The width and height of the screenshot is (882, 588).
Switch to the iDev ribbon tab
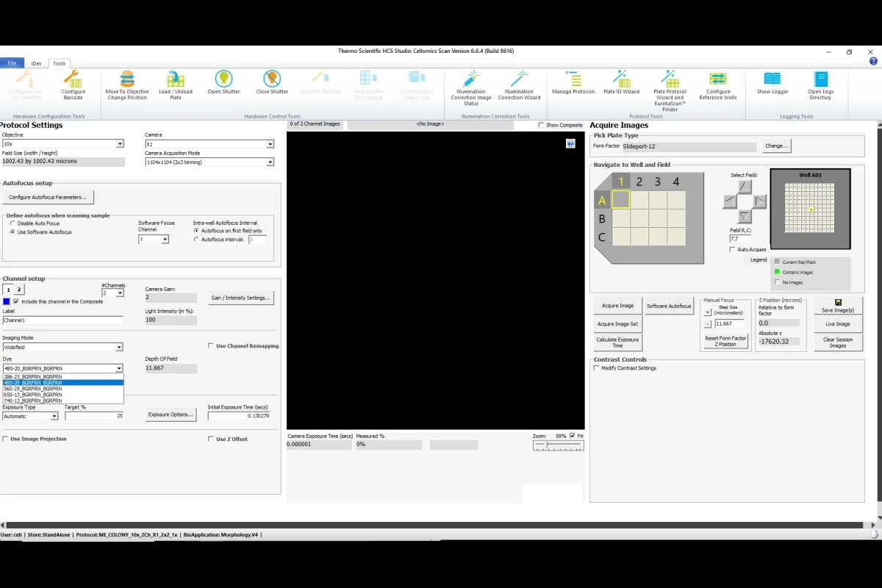[x=36, y=63]
